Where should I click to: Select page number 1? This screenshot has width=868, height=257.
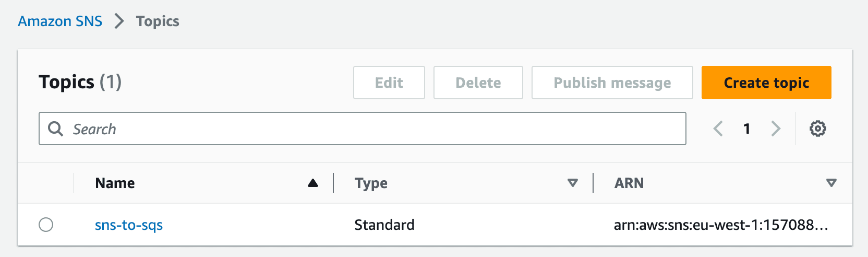pyautogui.click(x=747, y=128)
